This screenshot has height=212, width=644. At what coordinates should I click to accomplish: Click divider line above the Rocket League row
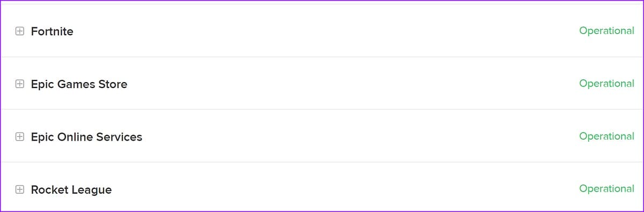[x=322, y=162]
